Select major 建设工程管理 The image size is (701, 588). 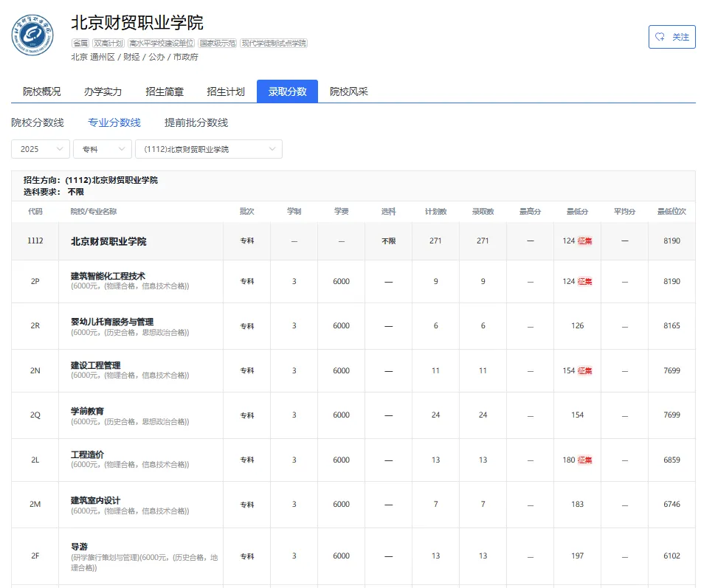pyautogui.click(x=95, y=365)
